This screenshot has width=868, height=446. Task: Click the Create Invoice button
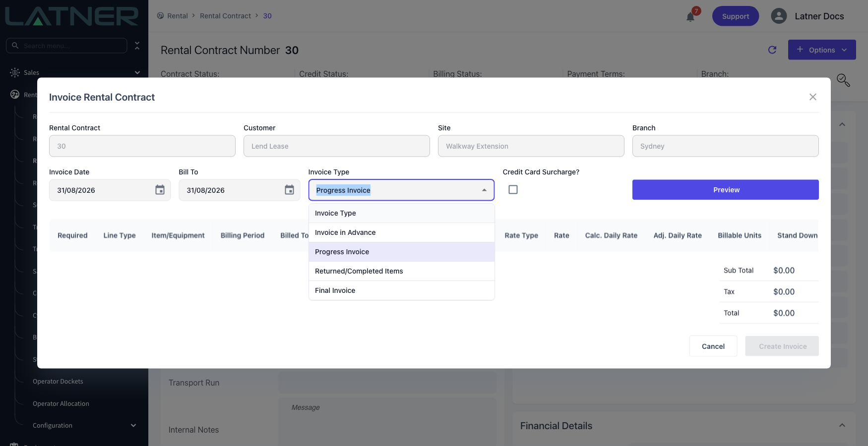coord(782,346)
